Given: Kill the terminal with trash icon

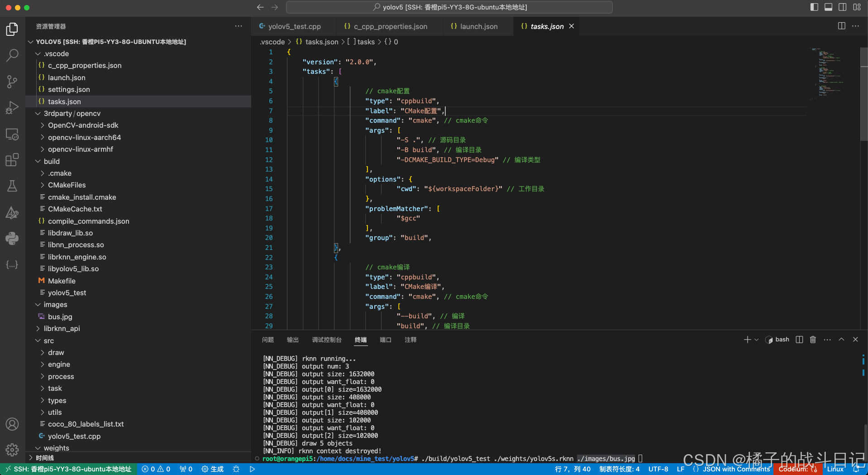Looking at the screenshot, I should 813,340.
